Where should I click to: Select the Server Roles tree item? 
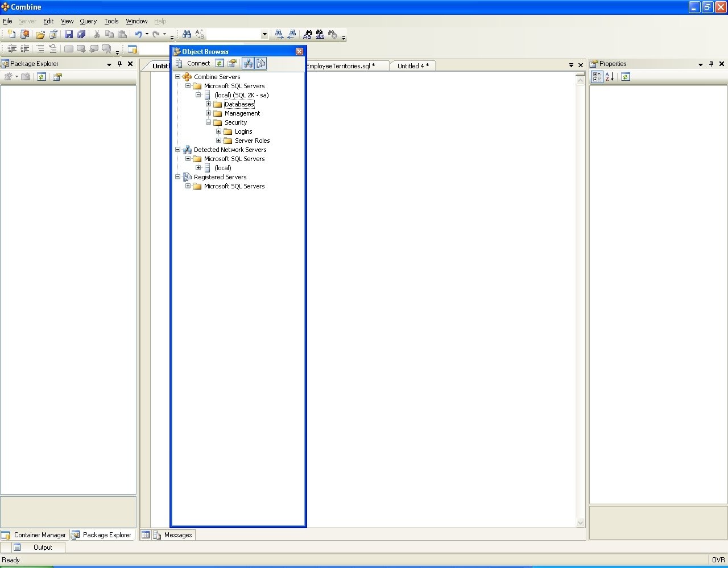tap(252, 141)
